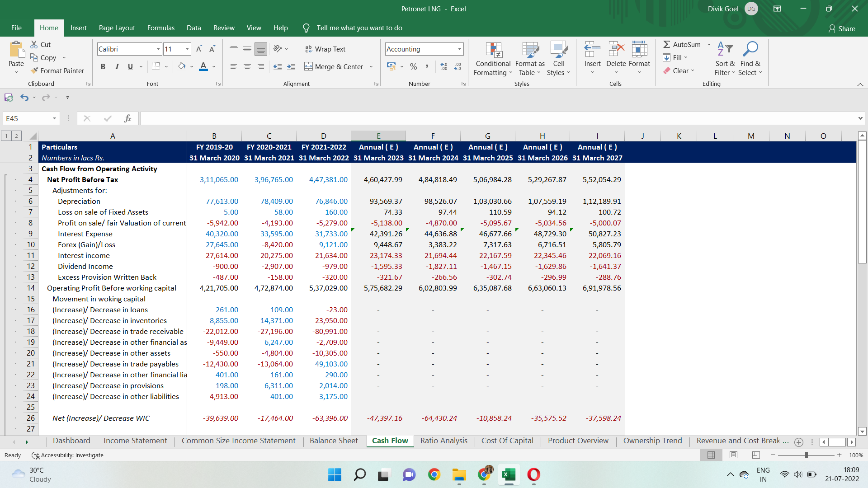
Task: Click Tell me what you want to do
Action: pos(359,28)
